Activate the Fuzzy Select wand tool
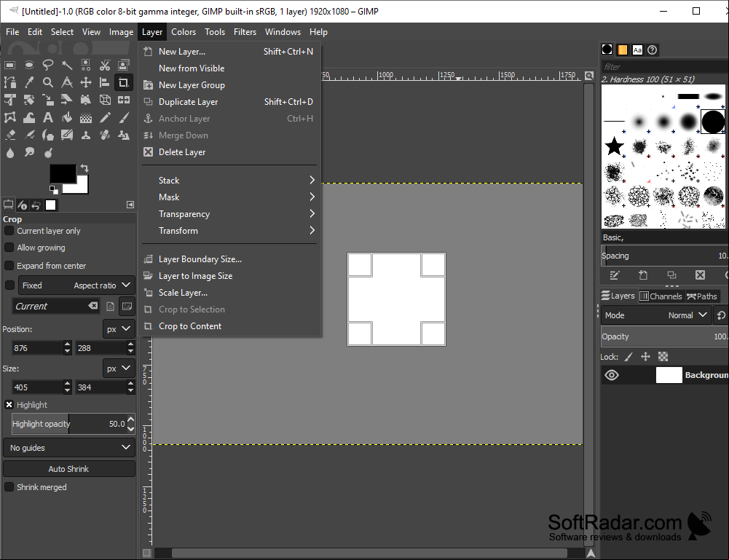The height and width of the screenshot is (560, 729). [67, 65]
